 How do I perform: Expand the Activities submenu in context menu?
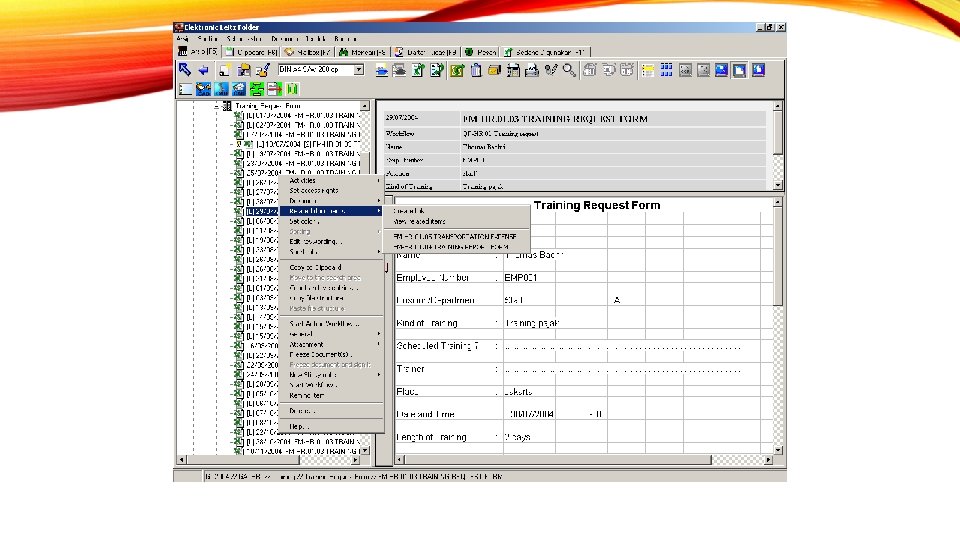coord(331,181)
